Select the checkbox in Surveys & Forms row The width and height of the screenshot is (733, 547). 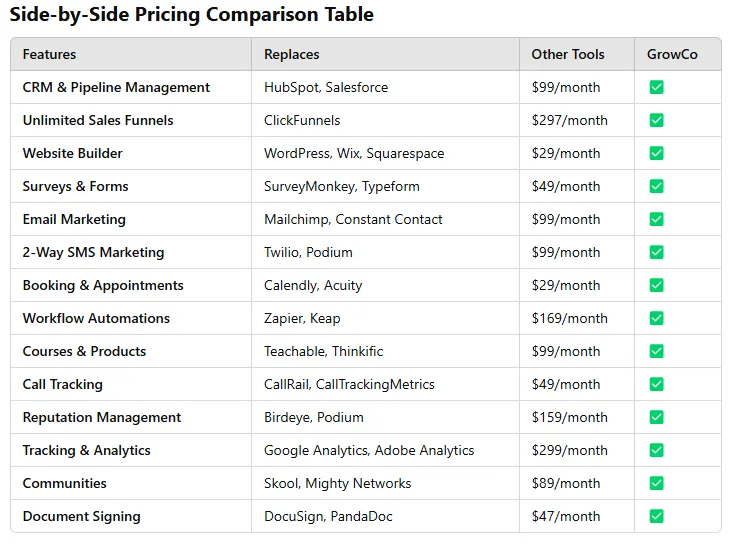pyautogui.click(x=656, y=186)
